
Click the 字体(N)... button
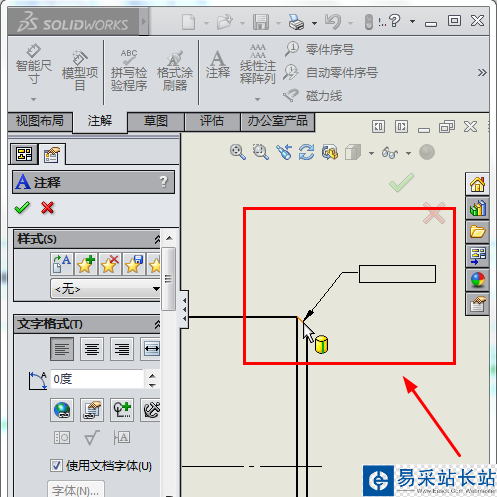click(x=76, y=489)
